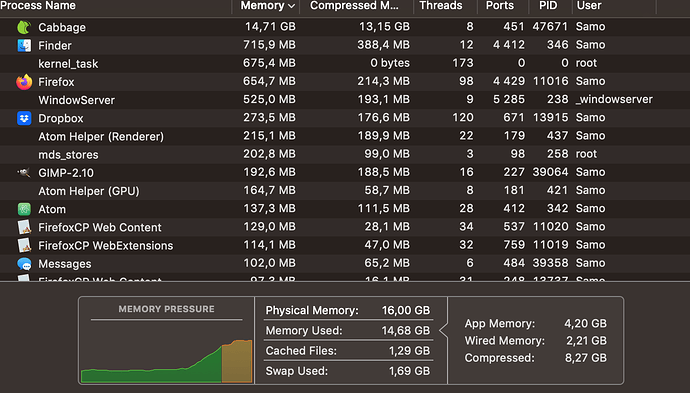
Task: Sort by Threads column header
Action: pos(440,6)
